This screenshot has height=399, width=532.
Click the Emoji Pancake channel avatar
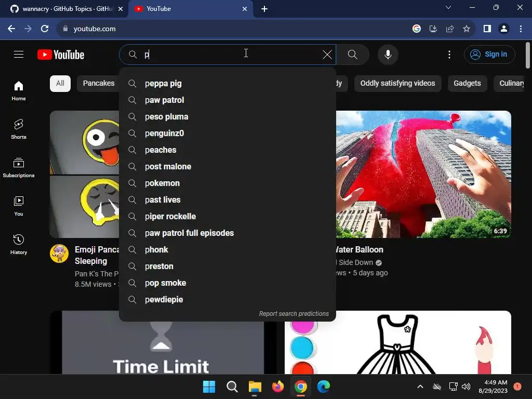pos(59,254)
